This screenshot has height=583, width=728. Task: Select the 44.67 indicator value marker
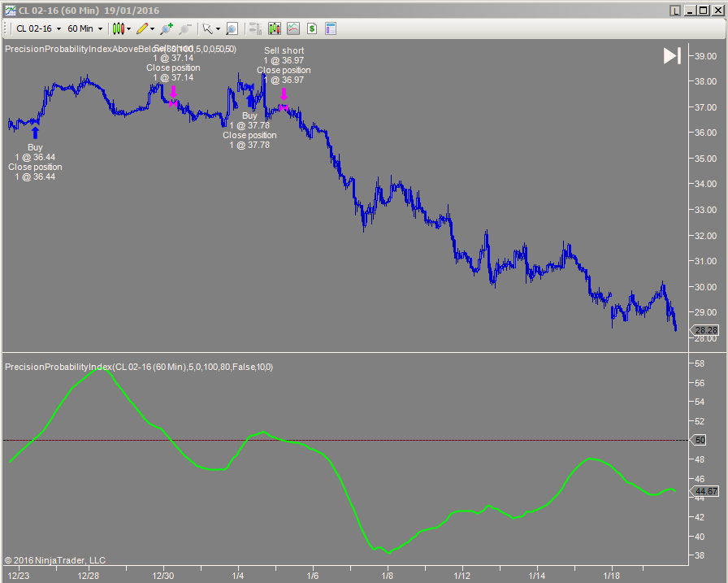tap(704, 491)
